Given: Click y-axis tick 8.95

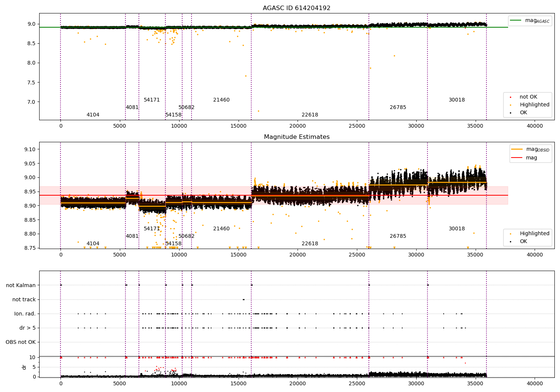Looking at the screenshot, I should 30,192.
